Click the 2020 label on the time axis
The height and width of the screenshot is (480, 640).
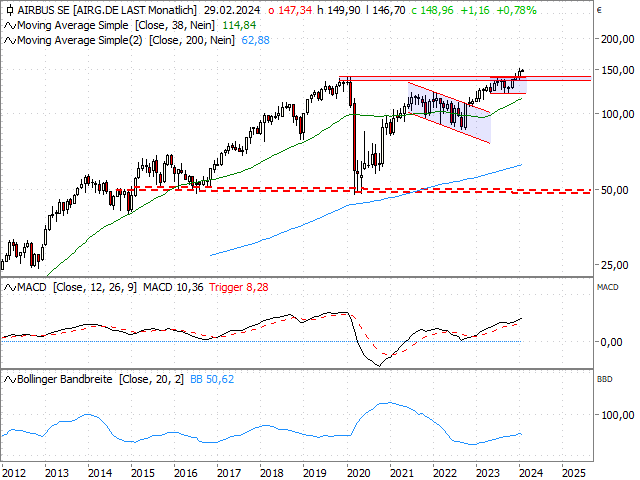(358, 473)
